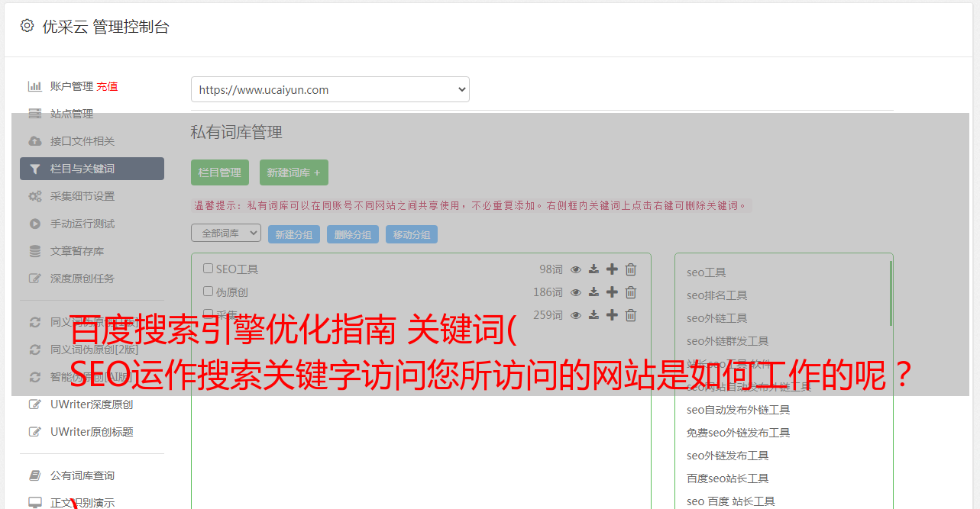Viewport: 980px width, 509px height.
Task: Click the red 充值 link
Action: (107, 86)
